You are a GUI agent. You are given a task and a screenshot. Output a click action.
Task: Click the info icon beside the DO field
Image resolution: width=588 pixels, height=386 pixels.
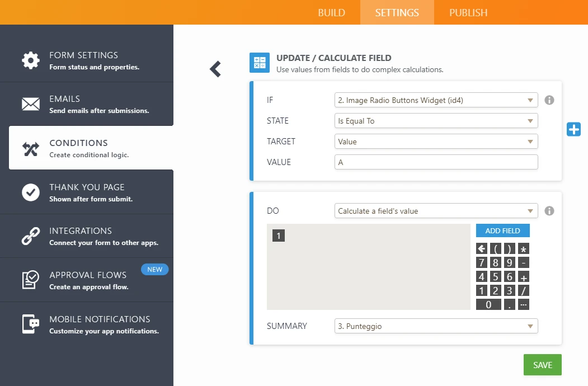549,211
